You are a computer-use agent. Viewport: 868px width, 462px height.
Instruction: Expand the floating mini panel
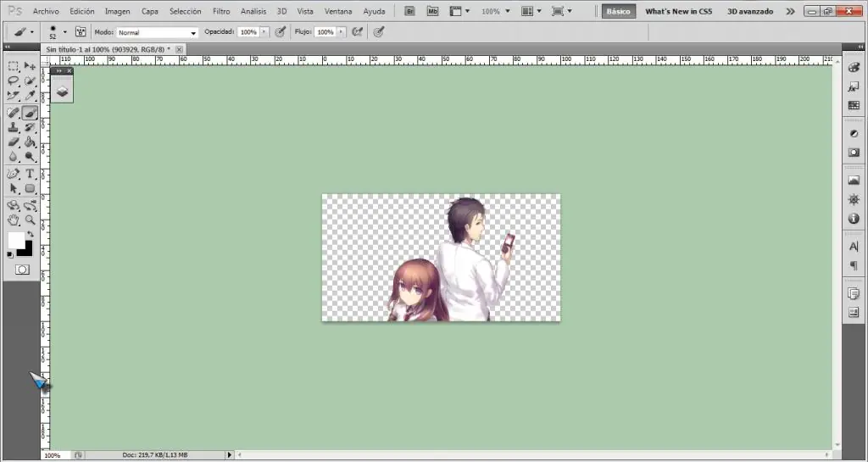[58, 71]
